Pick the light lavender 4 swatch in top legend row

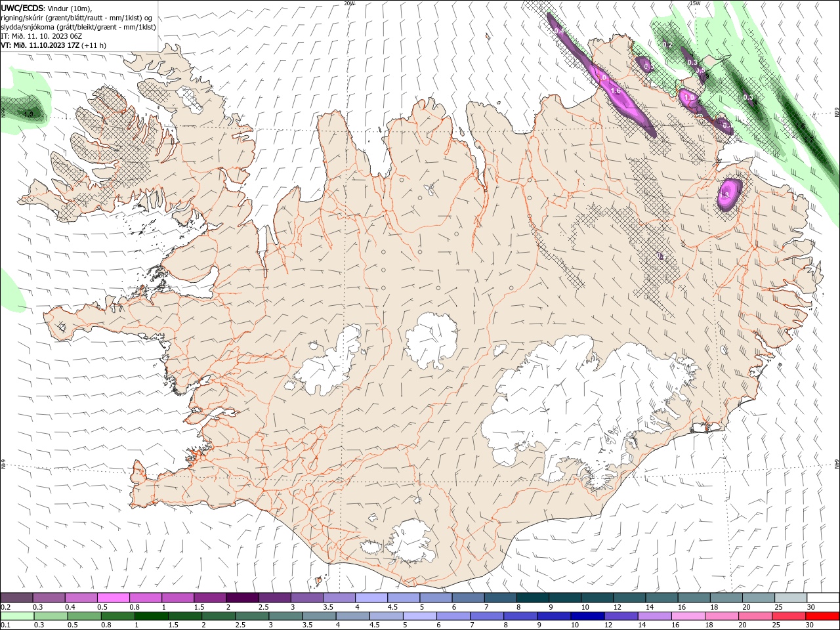click(371, 598)
